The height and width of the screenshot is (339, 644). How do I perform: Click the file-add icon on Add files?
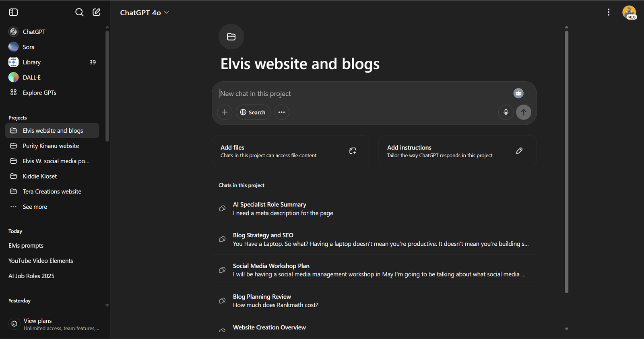coord(353,151)
